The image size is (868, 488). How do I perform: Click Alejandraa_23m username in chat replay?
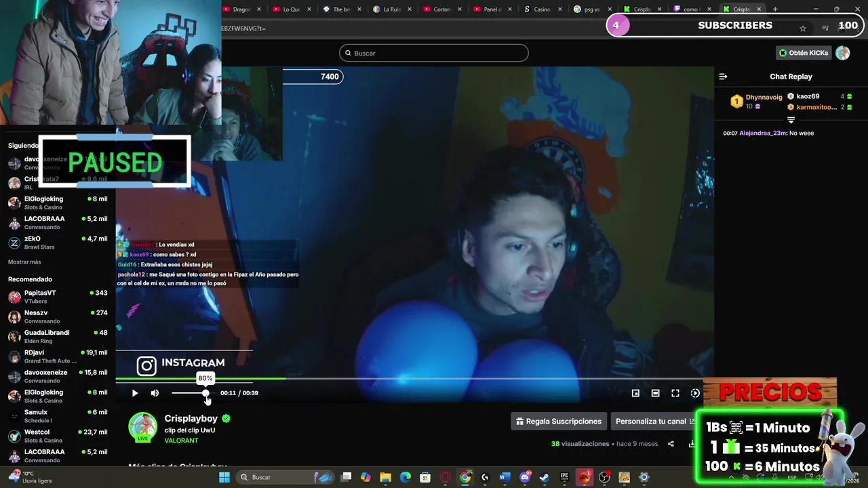point(762,134)
